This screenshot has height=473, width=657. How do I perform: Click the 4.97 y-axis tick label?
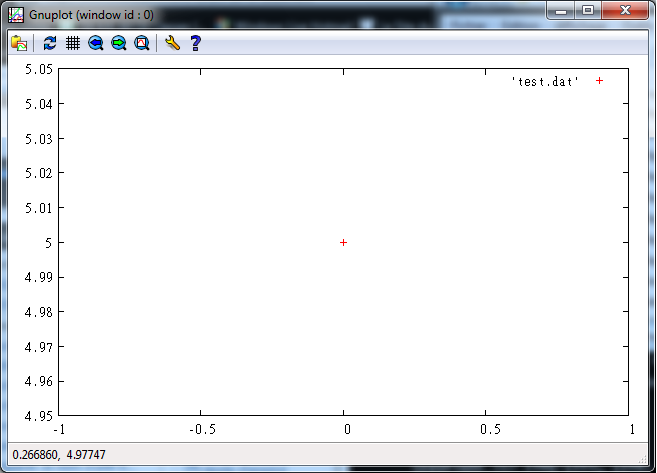point(39,347)
